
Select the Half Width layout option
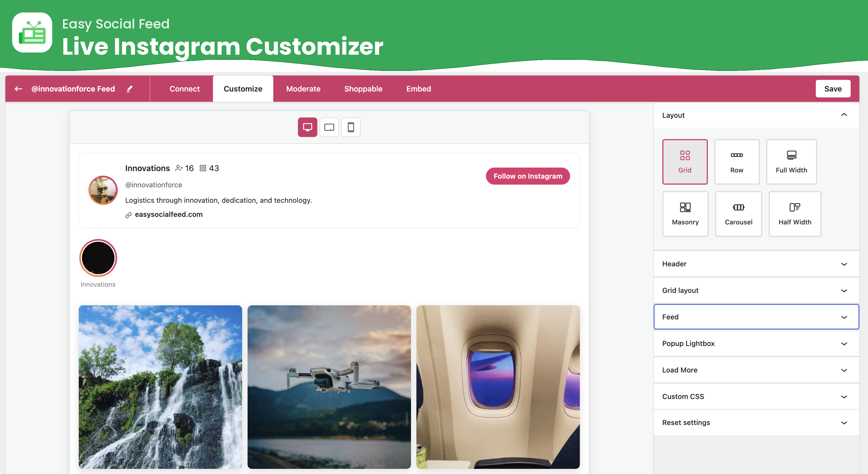(x=795, y=214)
